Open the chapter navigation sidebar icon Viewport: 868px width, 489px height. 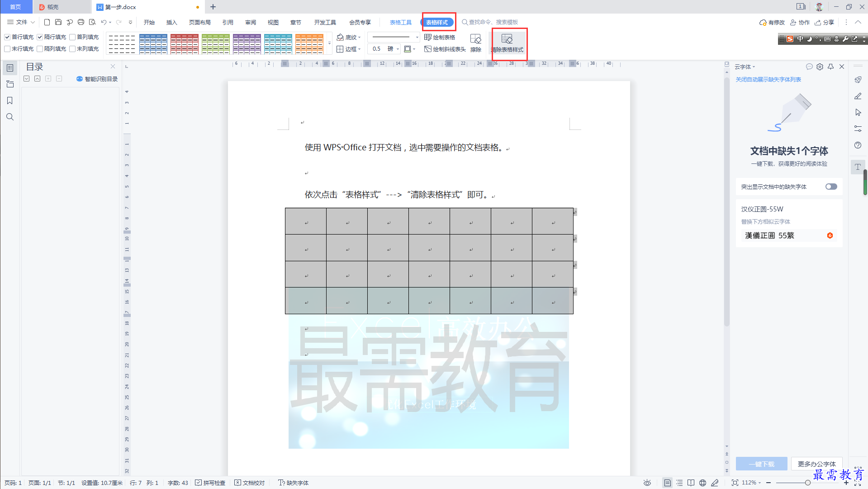[x=10, y=84]
